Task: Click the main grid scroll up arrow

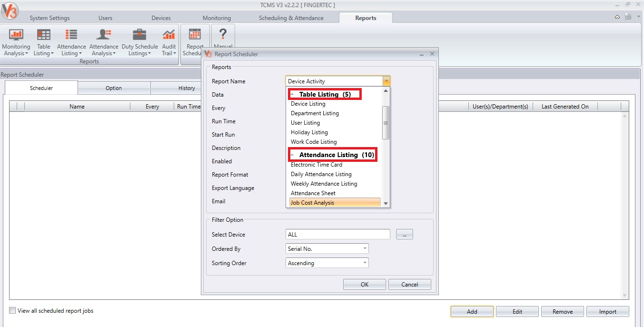Action: [x=625, y=116]
